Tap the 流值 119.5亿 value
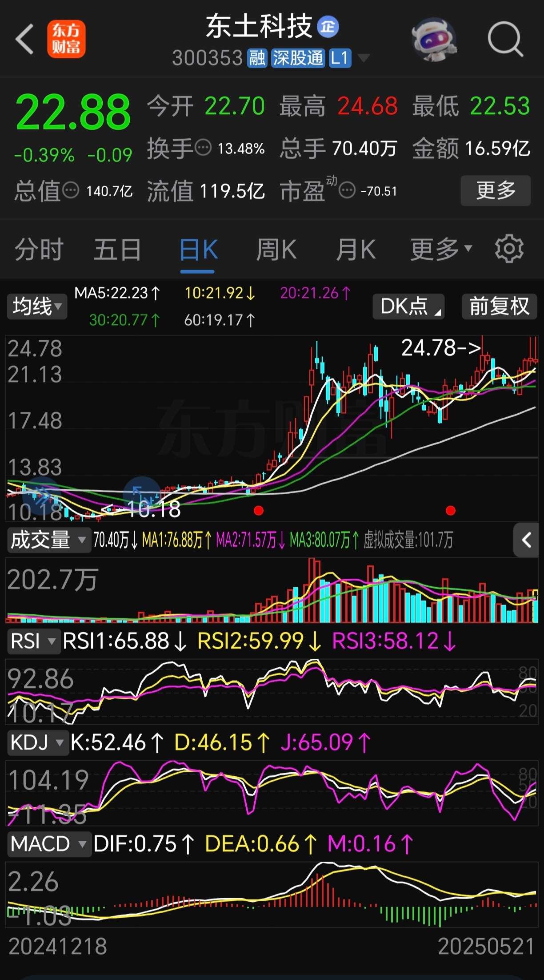 pos(232,191)
